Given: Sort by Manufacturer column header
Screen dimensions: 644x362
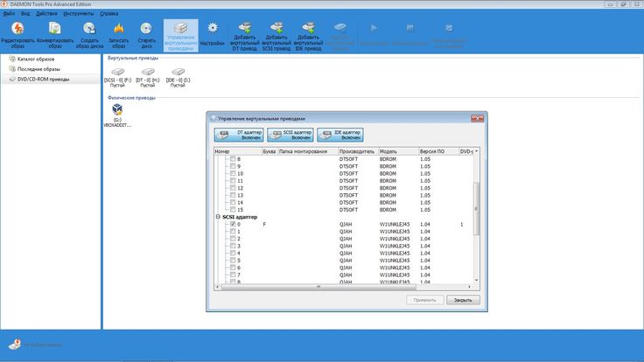Looking at the screenshot, I should click(358, 151).
